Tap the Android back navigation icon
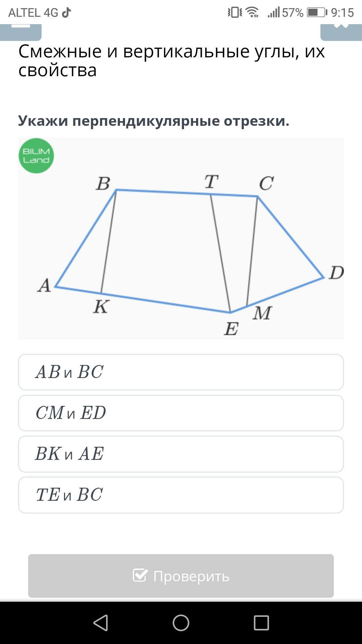362x644 pixels. 101,623
